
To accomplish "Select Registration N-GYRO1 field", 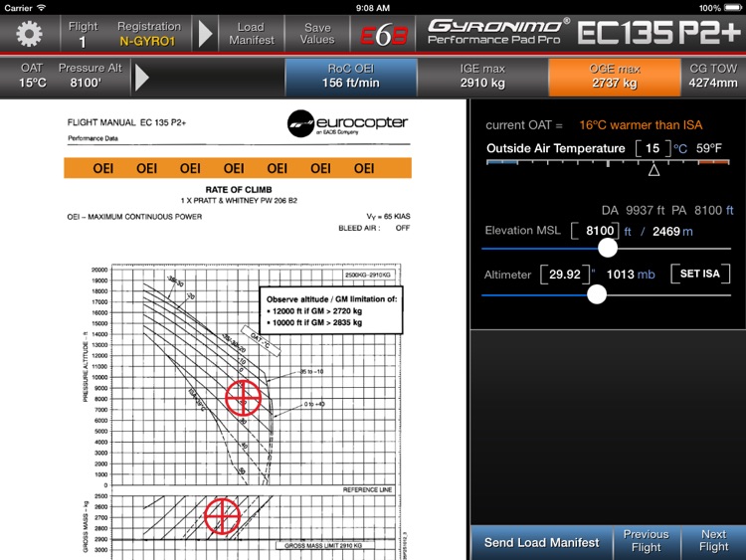I will point(148,34).
